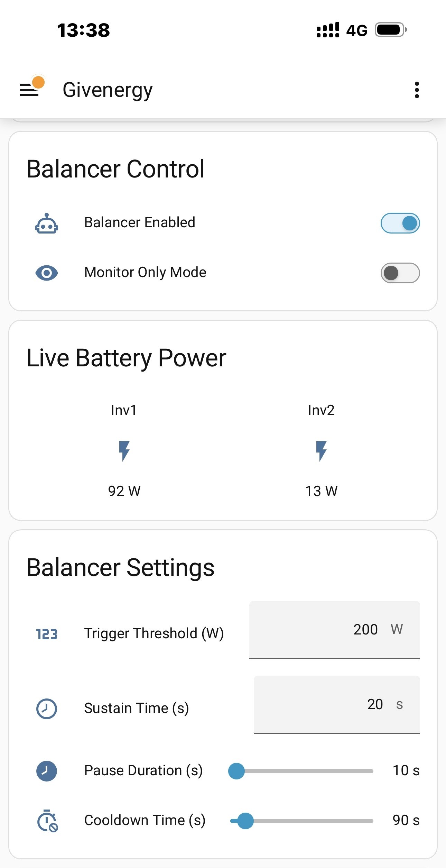The height and width of the screenshot is (868, 446).
Task: Select the Monitor Only Mode label
Action: (x=145, y=273)
